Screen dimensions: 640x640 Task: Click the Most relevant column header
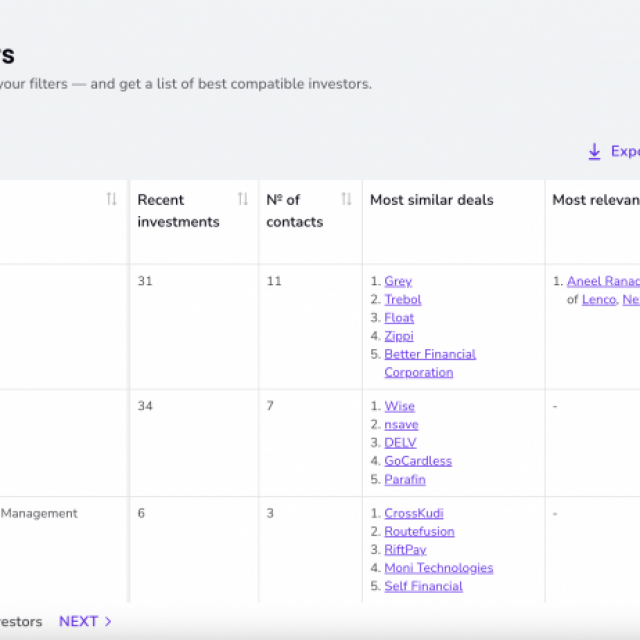pos(596,200)
